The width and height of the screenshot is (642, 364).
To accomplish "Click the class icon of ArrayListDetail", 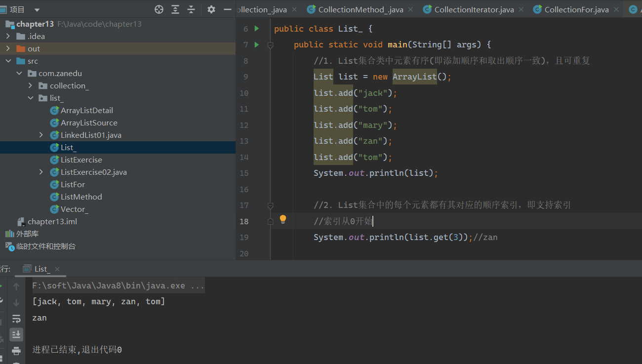I will (54, 110).
